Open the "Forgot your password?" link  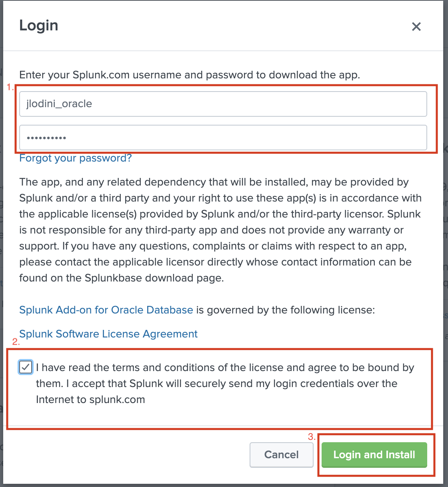76,158
